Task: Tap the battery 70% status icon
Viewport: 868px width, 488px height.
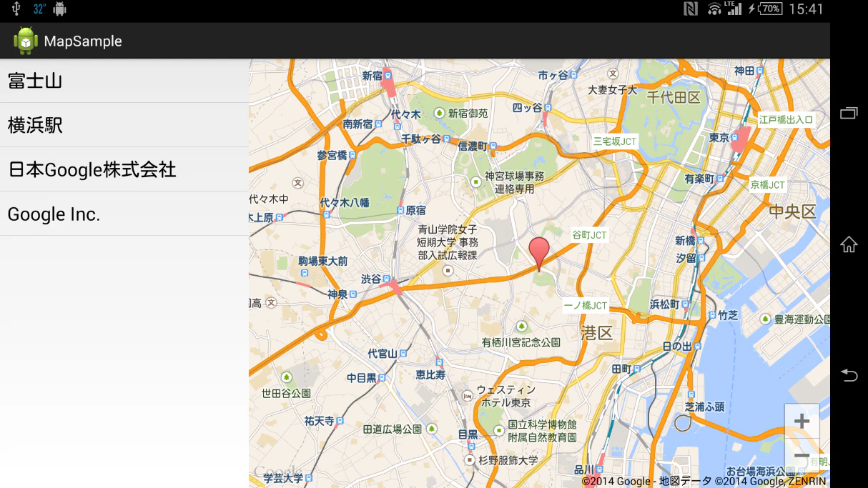Action: [770, 9]
